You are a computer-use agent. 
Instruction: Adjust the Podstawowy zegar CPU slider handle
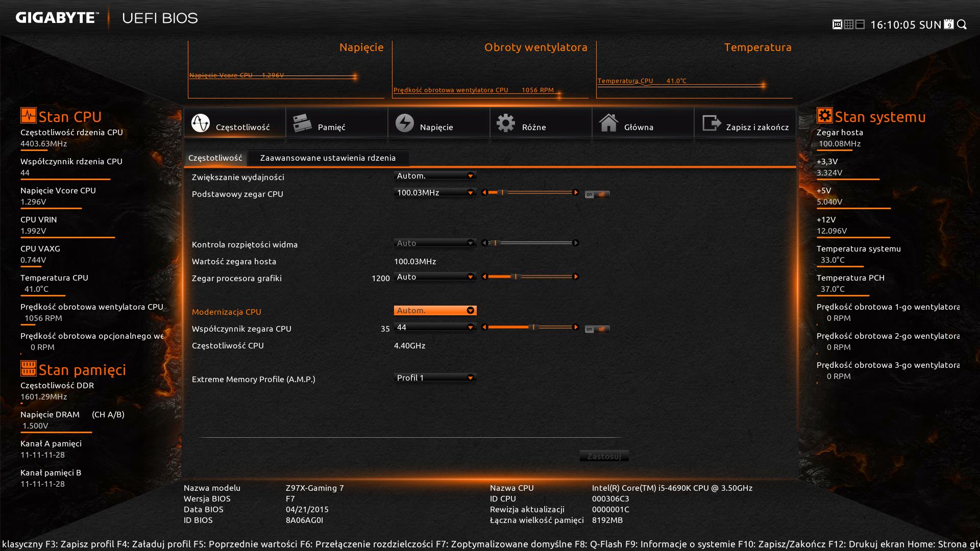pyautogui.click(x=503, y=193)
